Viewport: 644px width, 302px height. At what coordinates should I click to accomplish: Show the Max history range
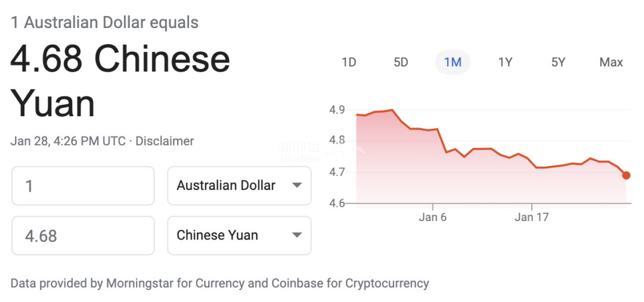point(611,63)
